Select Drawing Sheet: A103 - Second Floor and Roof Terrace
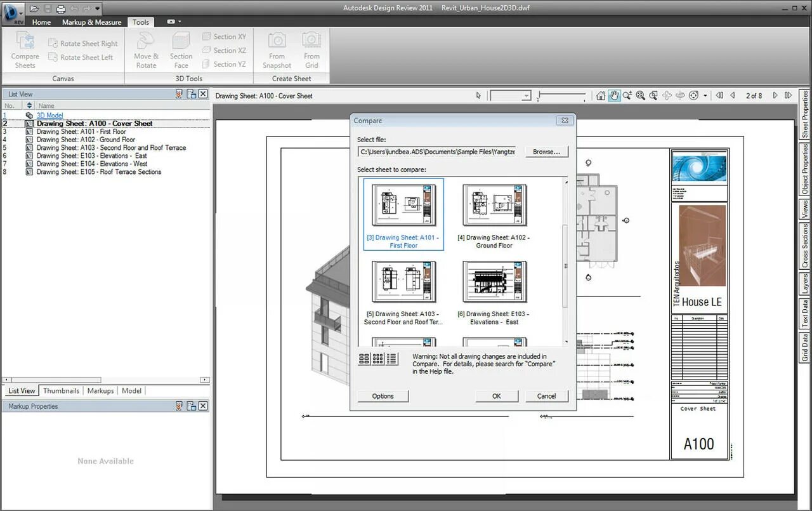812x511 pixels. tap(111, 148)
